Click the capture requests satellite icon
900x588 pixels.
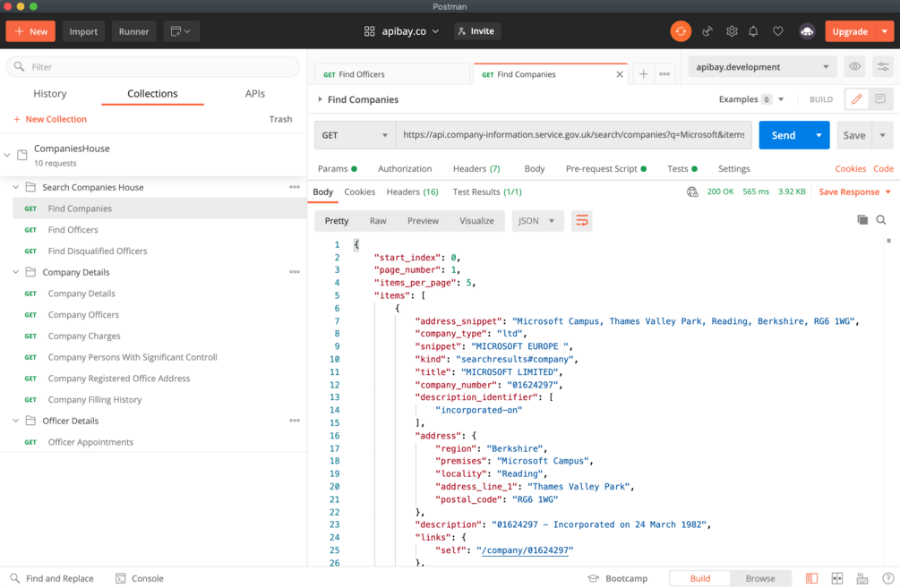click(x=707, y=31)
